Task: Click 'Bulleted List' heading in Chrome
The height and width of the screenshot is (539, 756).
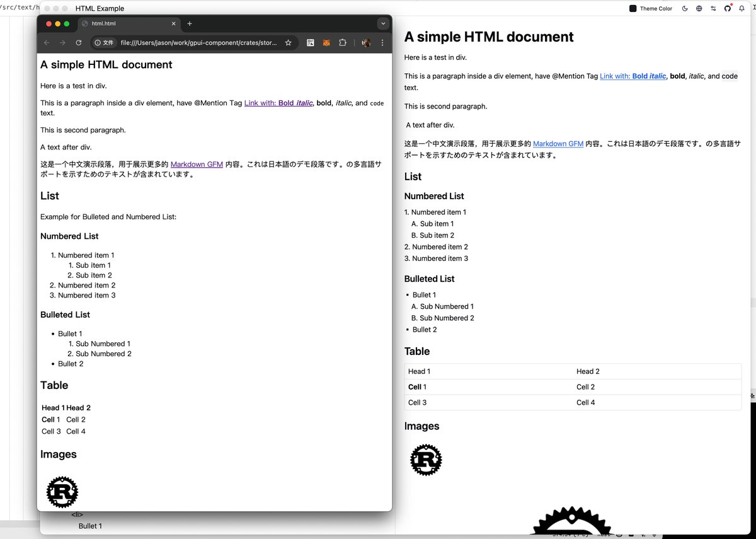Action: pos(65,315)
